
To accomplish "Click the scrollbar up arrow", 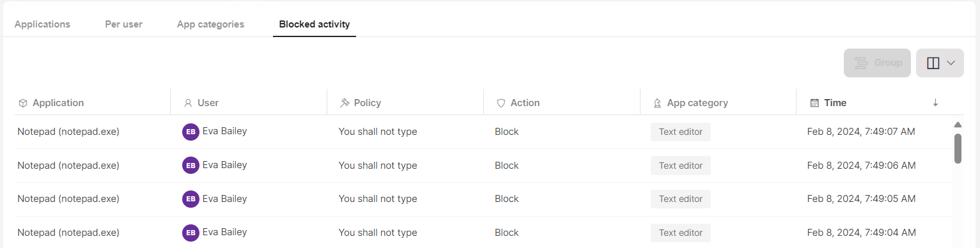I will (958, 125).
